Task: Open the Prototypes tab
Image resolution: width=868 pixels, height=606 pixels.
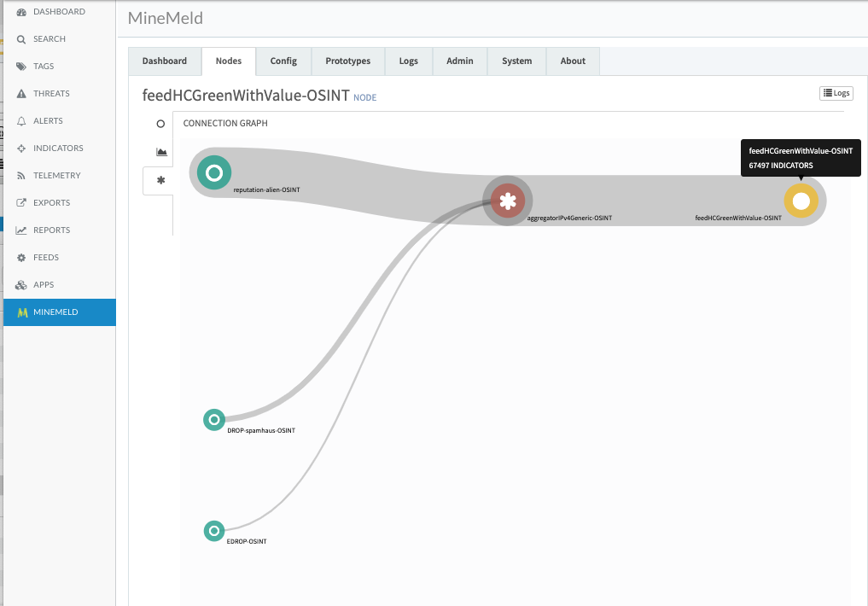Action: [348, 61]
